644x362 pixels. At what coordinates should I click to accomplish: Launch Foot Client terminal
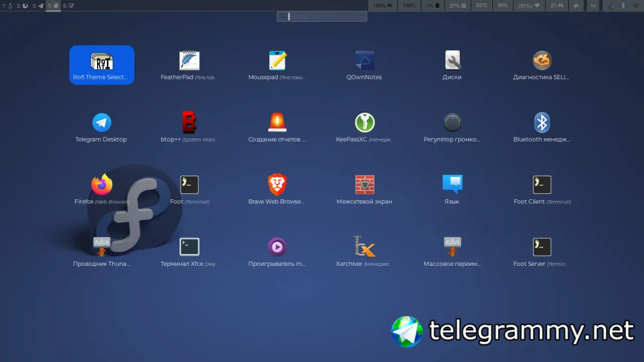[x=541, y=190]
